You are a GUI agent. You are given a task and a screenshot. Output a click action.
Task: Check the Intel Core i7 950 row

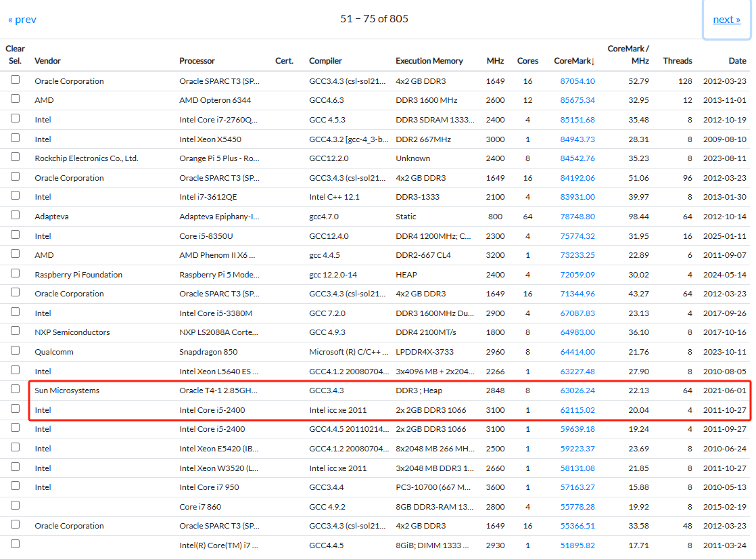pyautogui.click(x=16, y=486)
